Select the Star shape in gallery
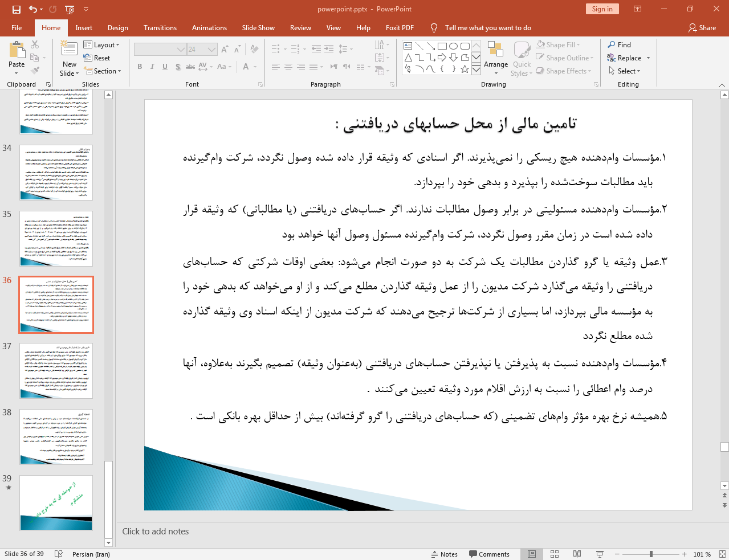 pos(465,69)
